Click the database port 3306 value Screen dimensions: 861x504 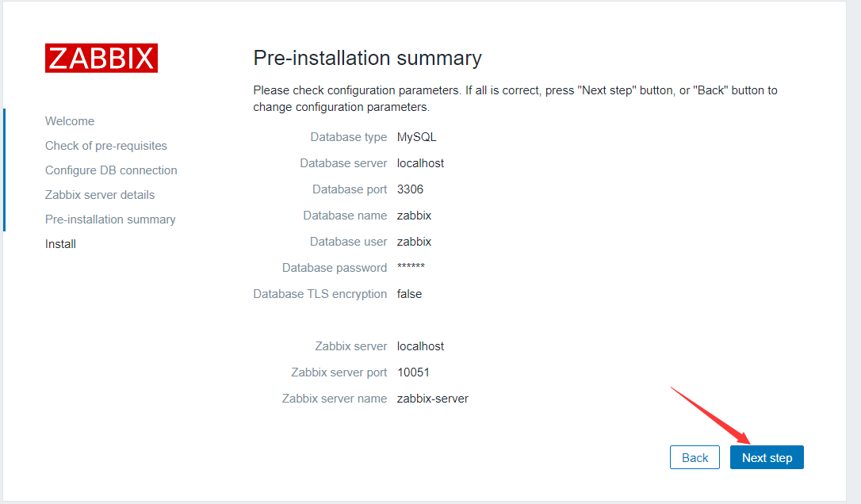tap(410, 189)
